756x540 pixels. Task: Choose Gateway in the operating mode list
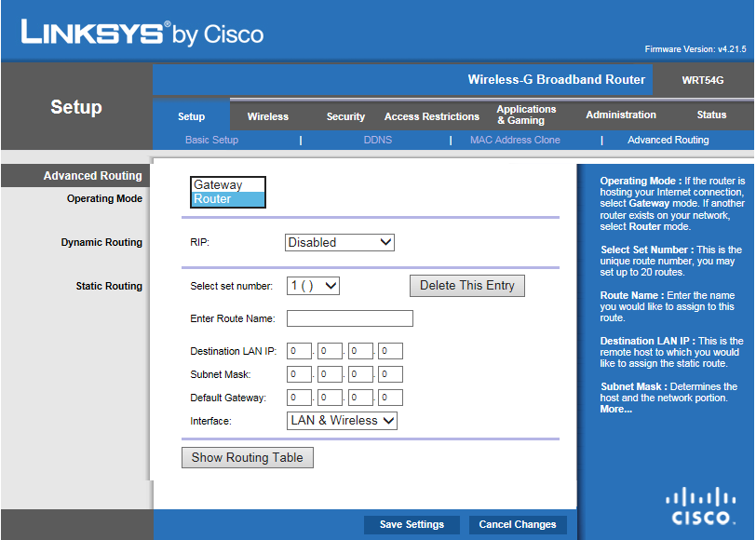228,184
